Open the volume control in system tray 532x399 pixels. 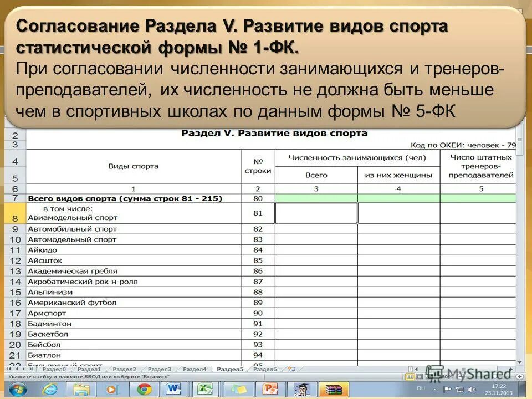pos(471,388)
